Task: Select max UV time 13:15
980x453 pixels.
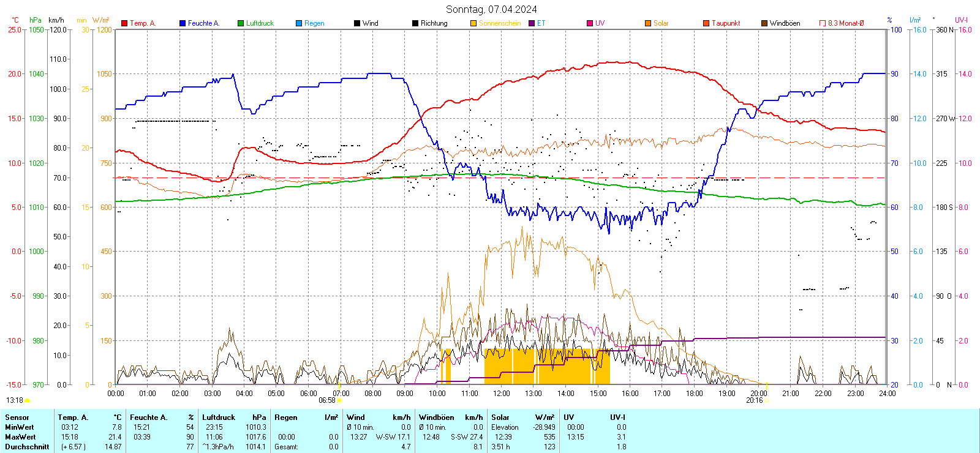Action: [x=576, y=437]
